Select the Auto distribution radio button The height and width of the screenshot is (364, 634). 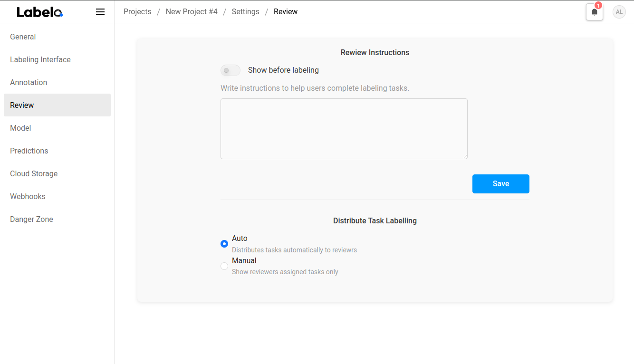click(x=224, y=244)
